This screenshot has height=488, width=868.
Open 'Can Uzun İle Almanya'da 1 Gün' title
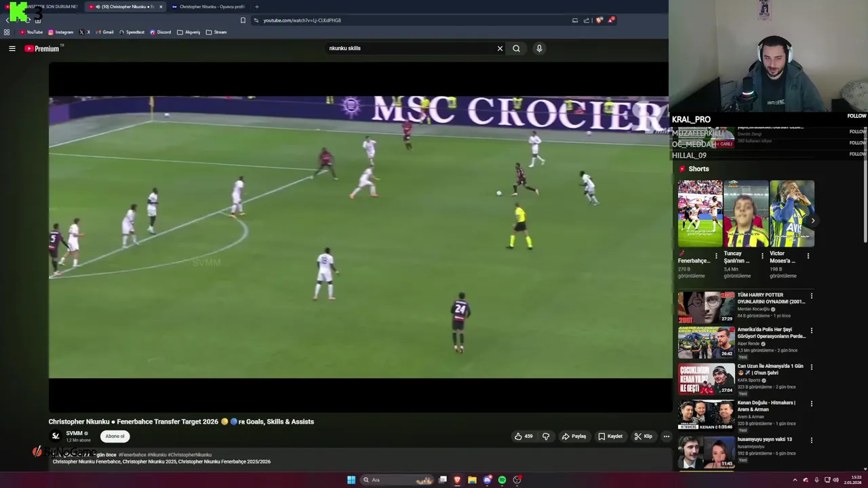tap(770, 369)
